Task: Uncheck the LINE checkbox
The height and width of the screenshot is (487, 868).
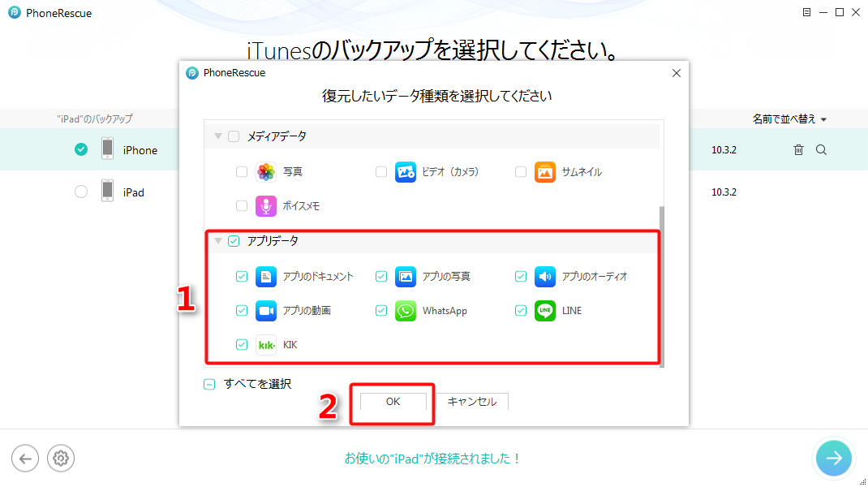Action: click(520, 311)
